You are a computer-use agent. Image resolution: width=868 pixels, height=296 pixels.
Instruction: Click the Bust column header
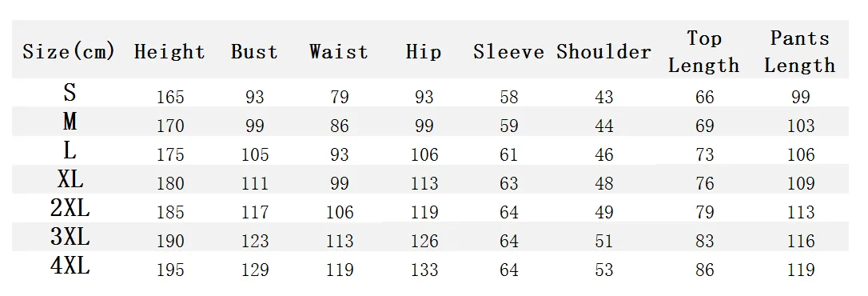[255, 51]
